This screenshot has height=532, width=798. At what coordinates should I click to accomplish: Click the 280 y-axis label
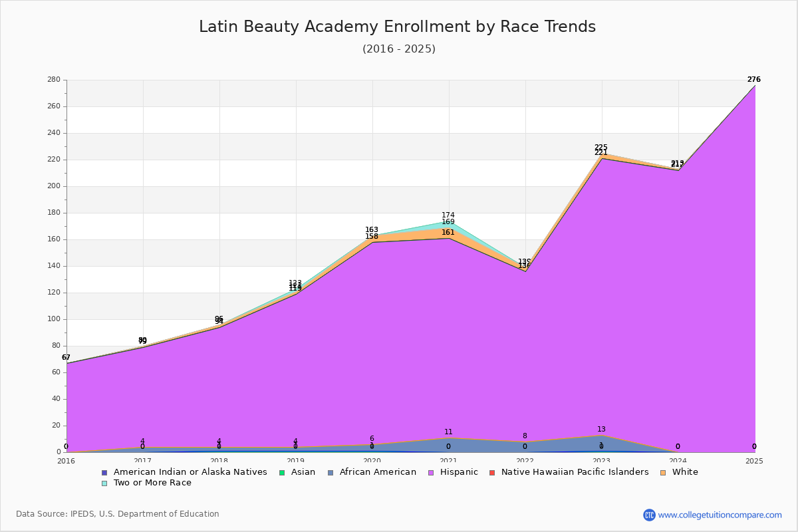click(x=54, y=80)
